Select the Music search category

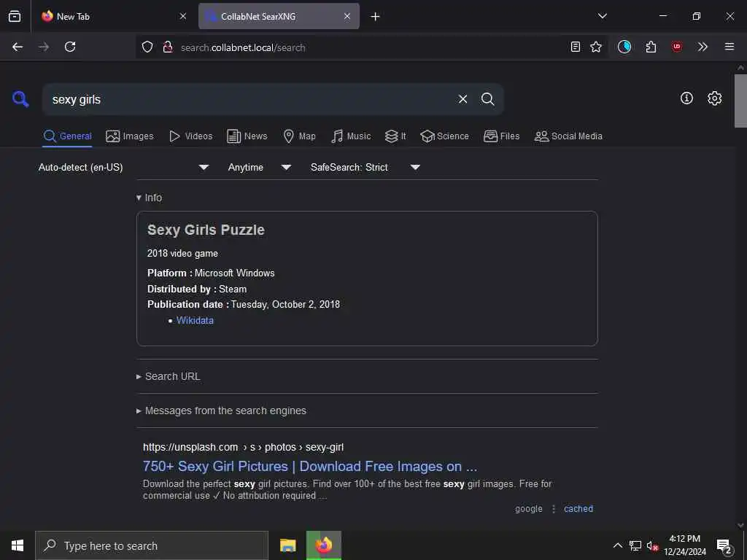click(x=351, y=136)
